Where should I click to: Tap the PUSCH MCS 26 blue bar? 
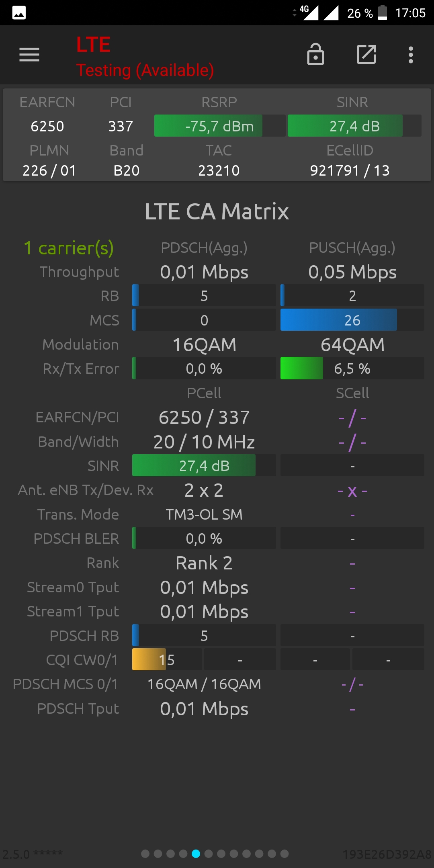pyautogui.click(x=352, y=320)
